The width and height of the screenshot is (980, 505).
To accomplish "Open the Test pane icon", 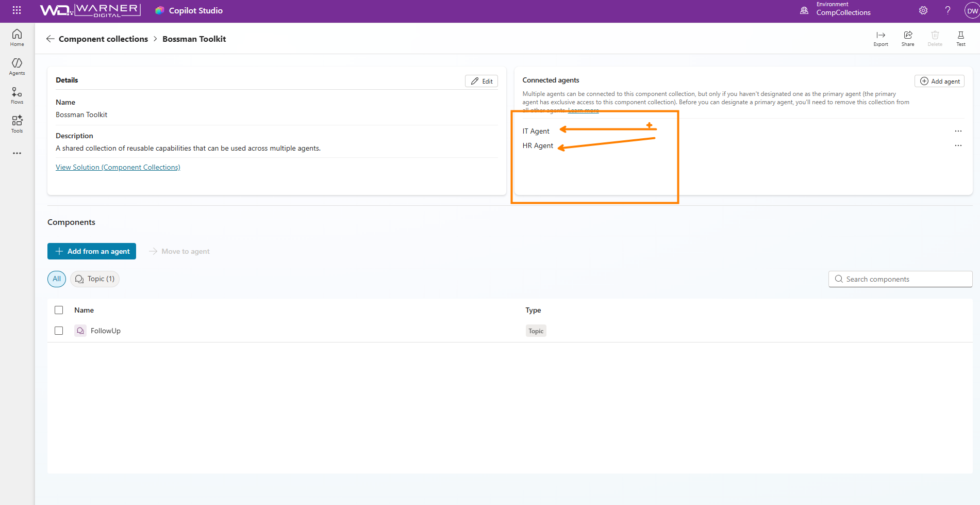I will [960, 38].
